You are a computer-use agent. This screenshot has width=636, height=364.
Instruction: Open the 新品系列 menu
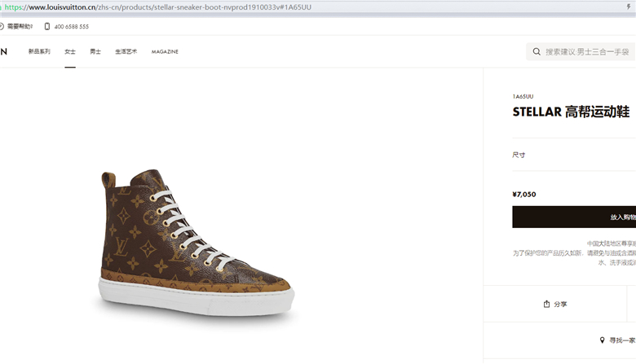point(39,51)
